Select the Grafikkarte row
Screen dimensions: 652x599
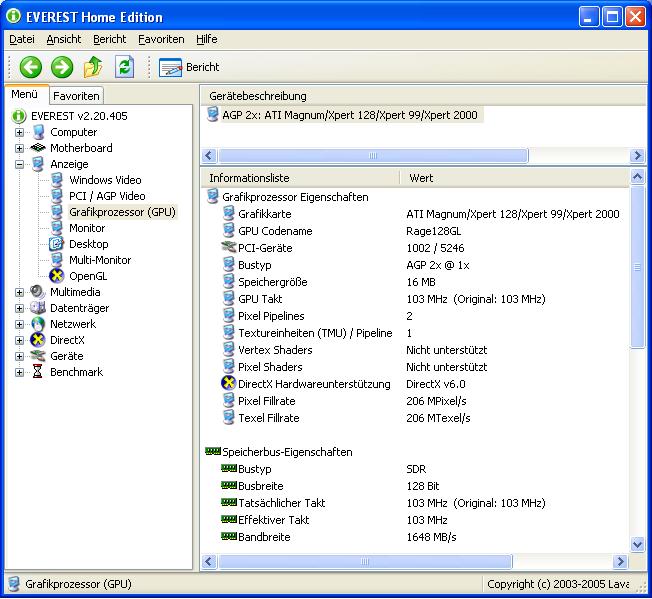(x=421, y=214)
